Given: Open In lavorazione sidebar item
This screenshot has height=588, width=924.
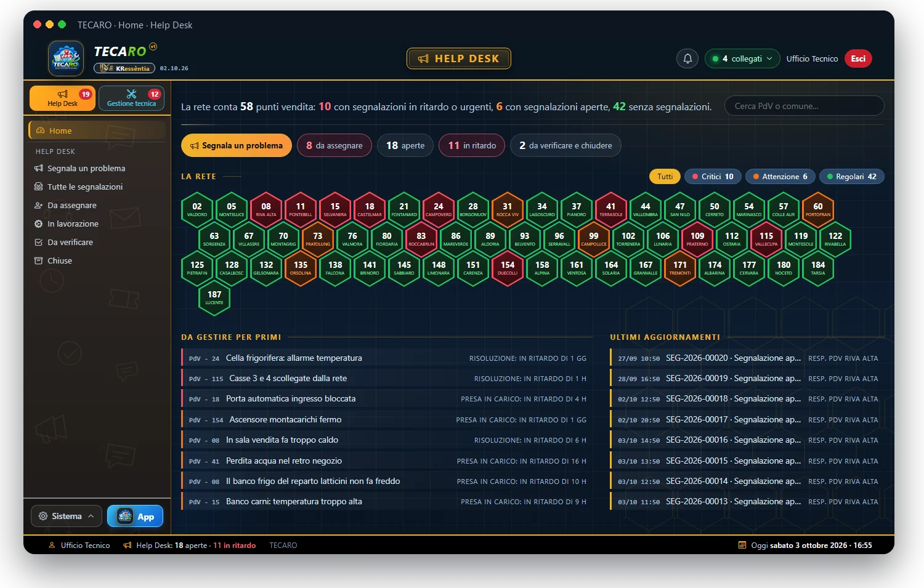Looking at the screenshot, I should click(x=97, y=224).
